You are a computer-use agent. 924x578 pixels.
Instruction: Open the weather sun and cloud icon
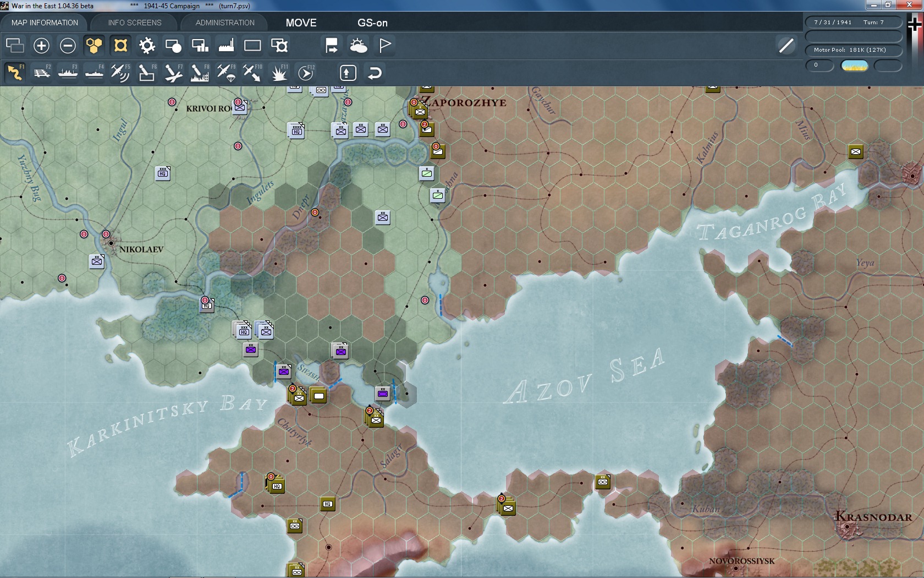pyautogui.click(x=358, y=46)
